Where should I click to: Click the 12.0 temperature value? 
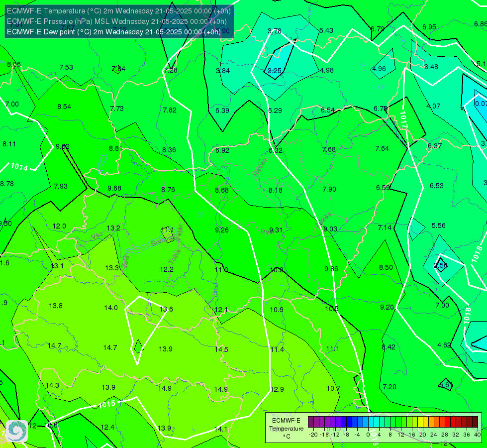[x=59, y=226]
